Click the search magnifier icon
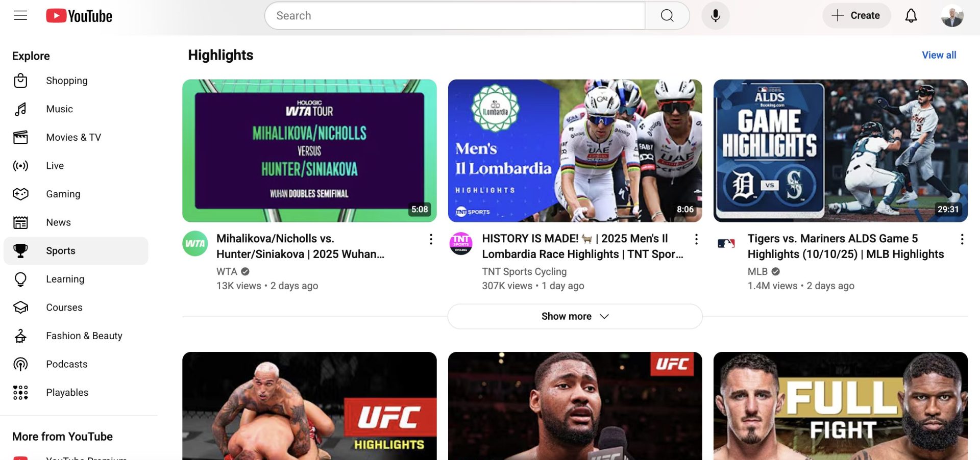 click(x=667, y=15)
